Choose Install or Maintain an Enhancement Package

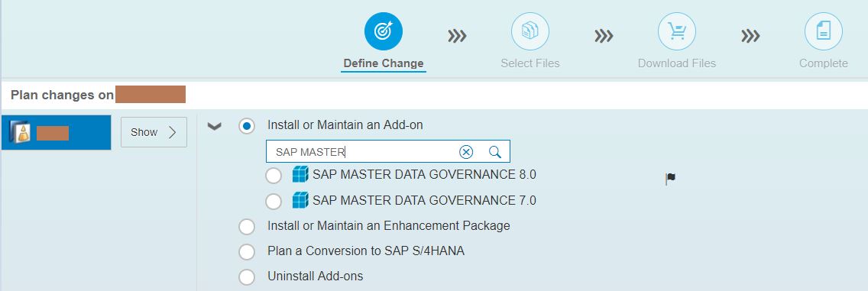(246, 226)
